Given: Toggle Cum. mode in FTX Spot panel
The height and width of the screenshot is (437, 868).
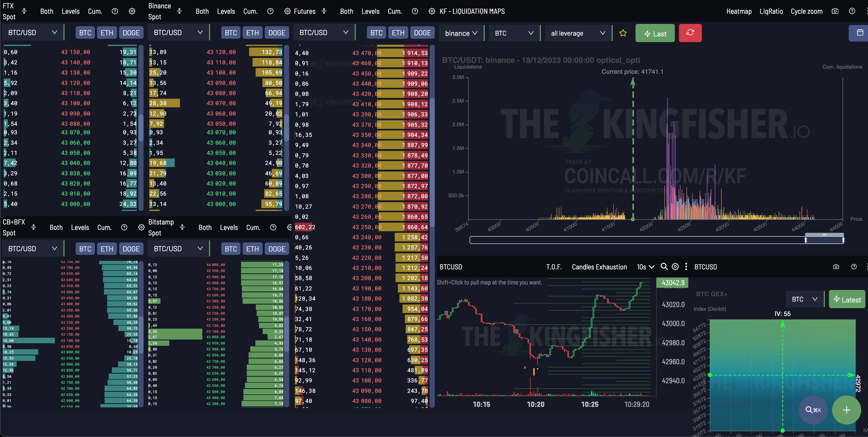Looking at the screenshot, I should coord(95,11).
